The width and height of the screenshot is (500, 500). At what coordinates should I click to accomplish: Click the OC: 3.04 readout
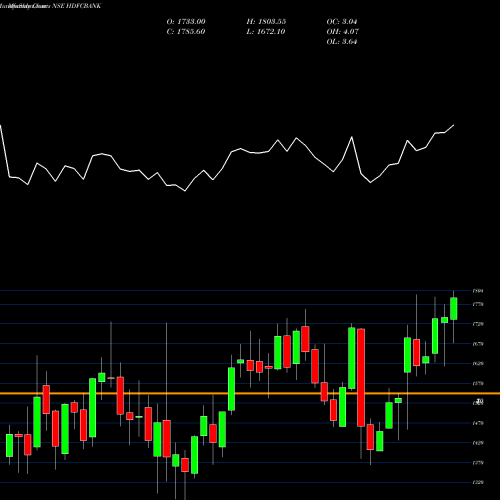[342, 22]
